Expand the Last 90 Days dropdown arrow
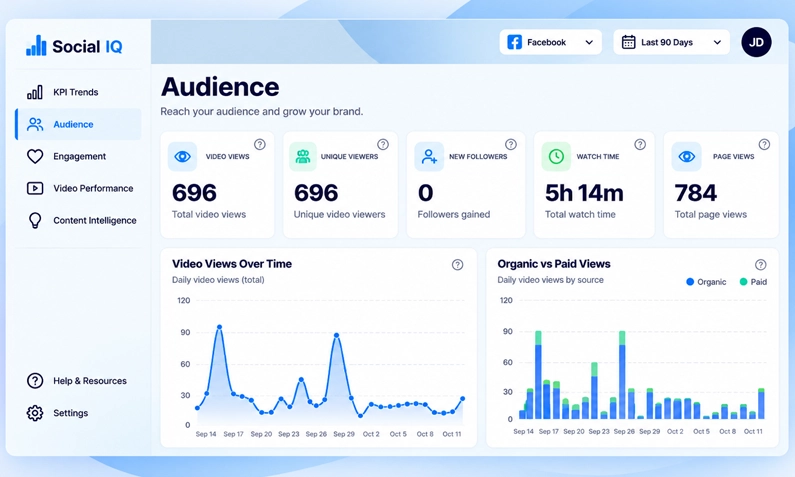 tap(717, 43)
